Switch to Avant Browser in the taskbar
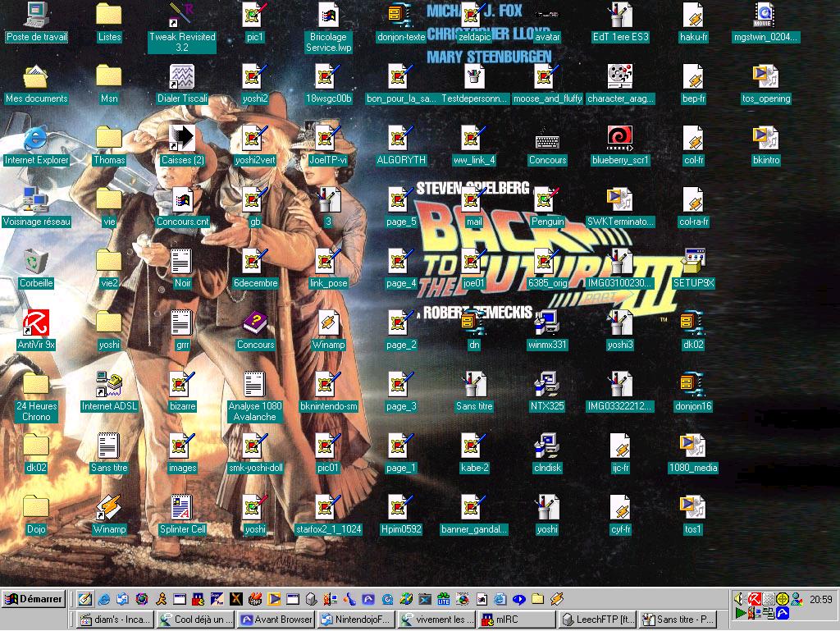Viewport: 840px width, 631px height. tap(276, 620)
